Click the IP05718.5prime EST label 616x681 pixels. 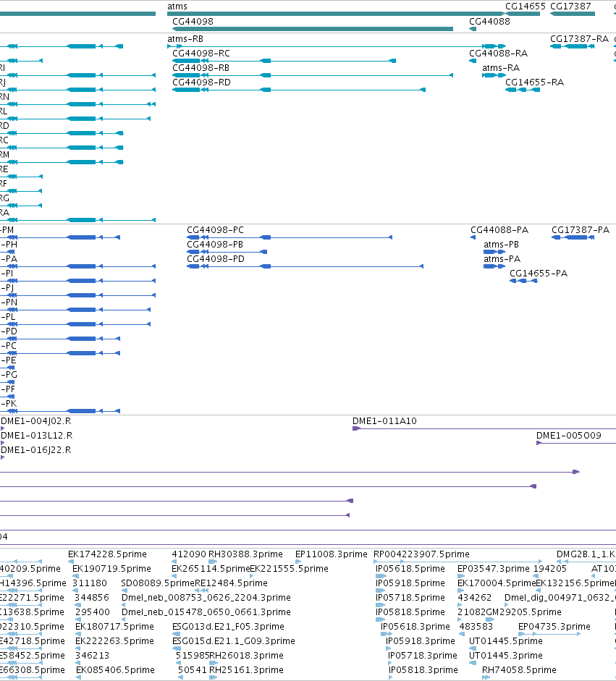410,598
